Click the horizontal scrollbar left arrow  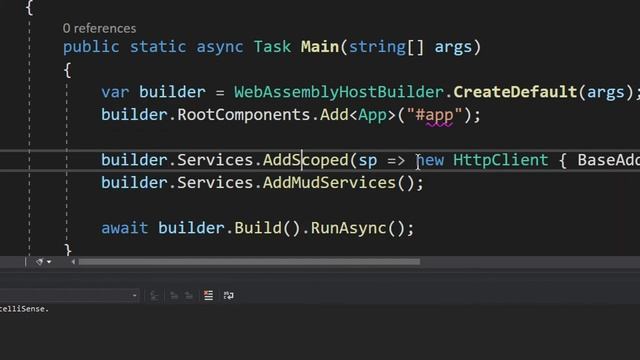(73, 262)
